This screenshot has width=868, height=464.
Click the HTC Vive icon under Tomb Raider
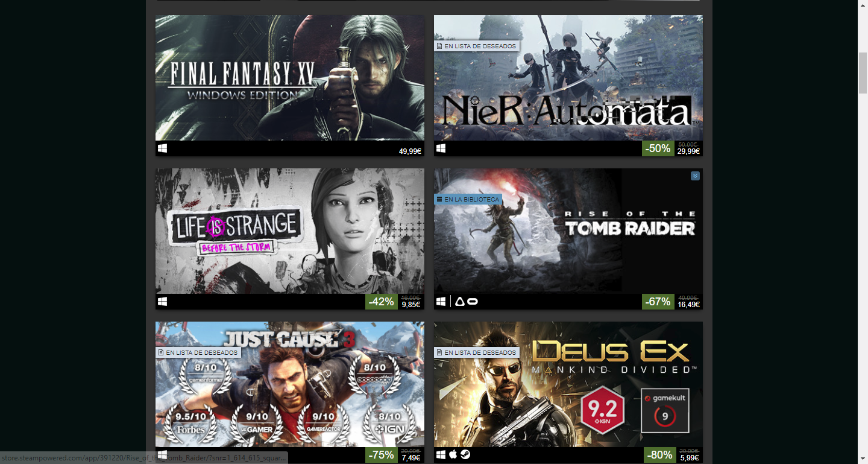point(459,301)
